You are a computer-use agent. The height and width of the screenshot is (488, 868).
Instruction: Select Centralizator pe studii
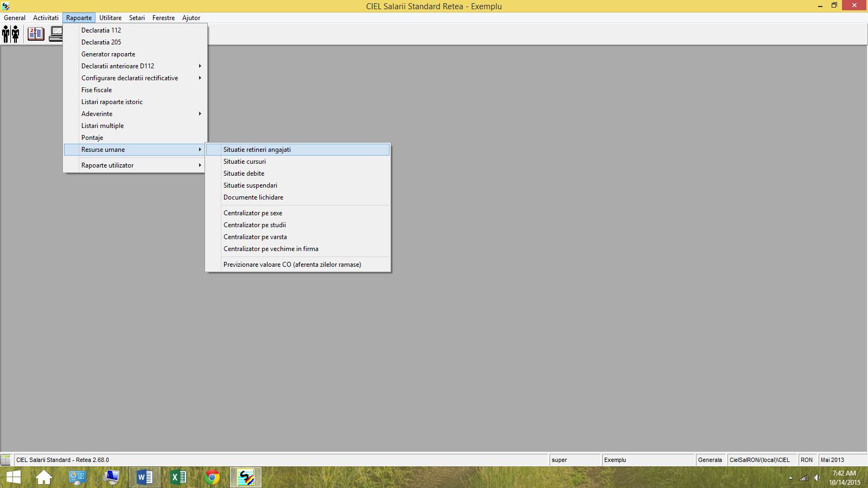(298, 225)
